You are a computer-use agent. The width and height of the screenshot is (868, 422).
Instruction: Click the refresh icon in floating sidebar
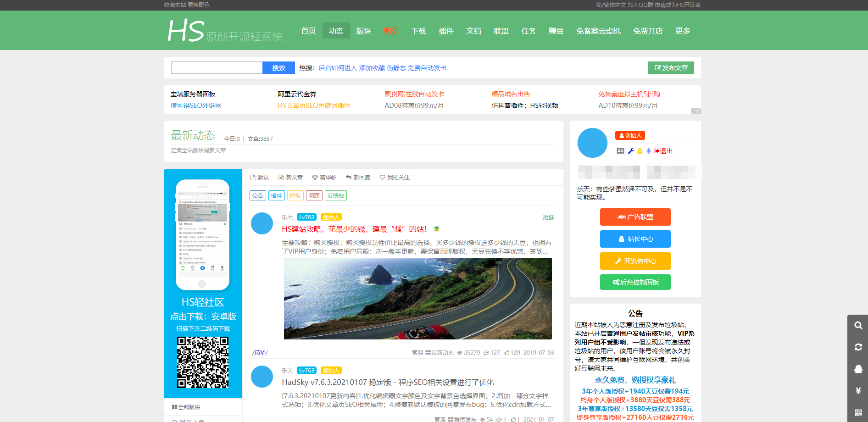click(858, 347)
